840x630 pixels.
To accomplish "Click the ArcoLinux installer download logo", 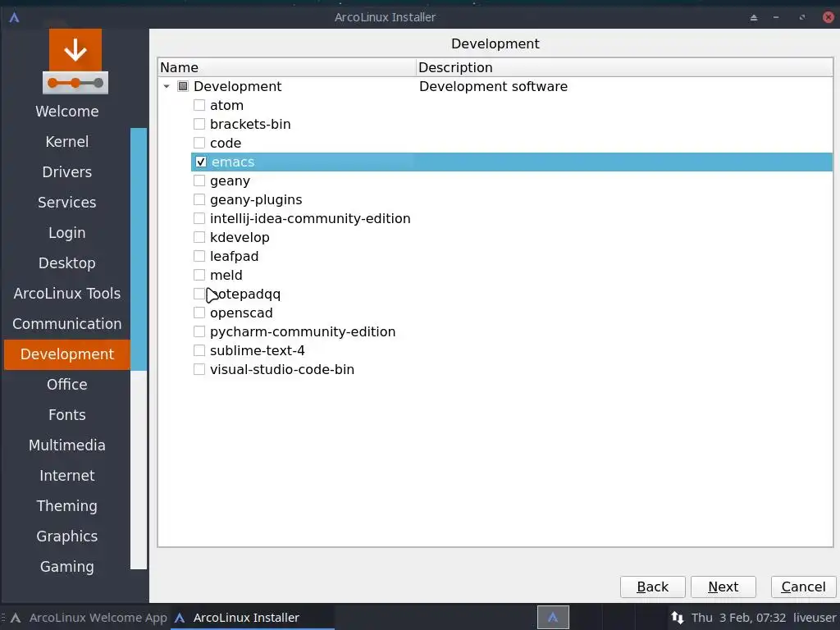I will coord(75,62).
